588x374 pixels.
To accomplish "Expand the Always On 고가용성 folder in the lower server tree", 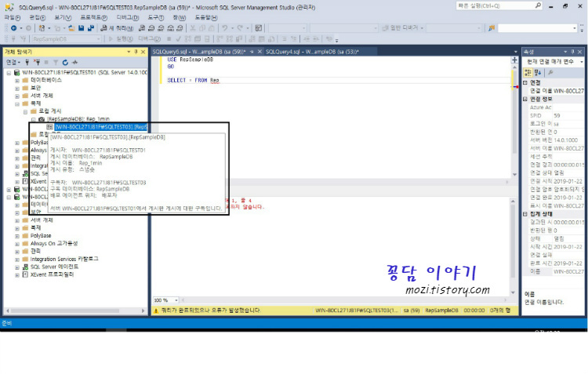I will click(17, 244).
